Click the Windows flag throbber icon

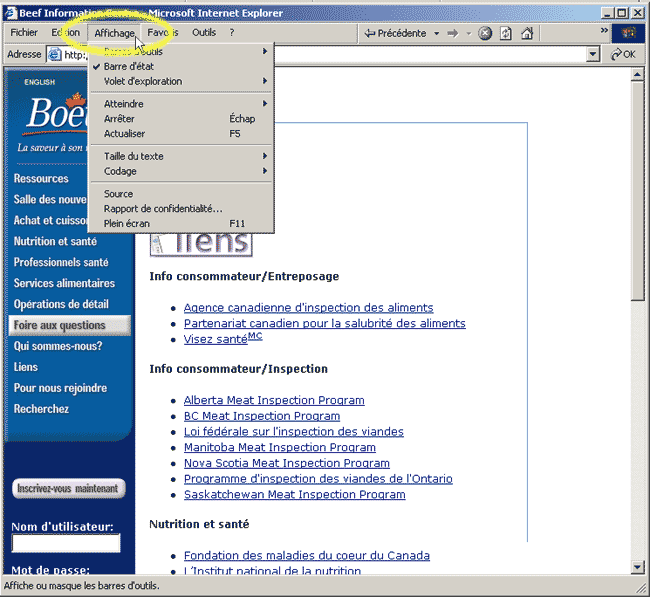(x=628, y=33)
